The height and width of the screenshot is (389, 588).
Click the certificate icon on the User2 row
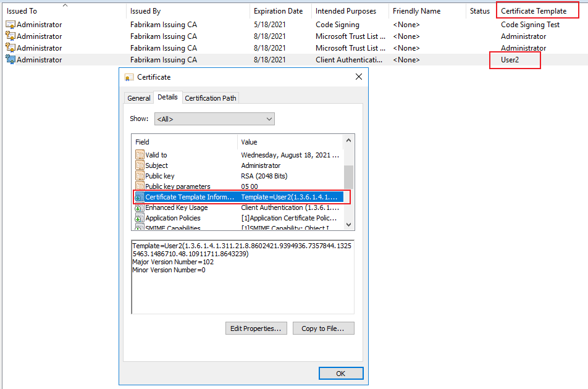click(x=9, y=59)
